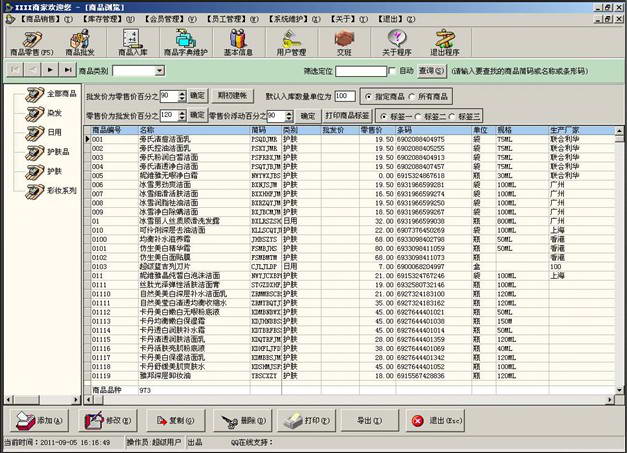Viewport: 627px width, 453px height.
Task: Select the 标签一 radio button
Action: tap(383, 116)
